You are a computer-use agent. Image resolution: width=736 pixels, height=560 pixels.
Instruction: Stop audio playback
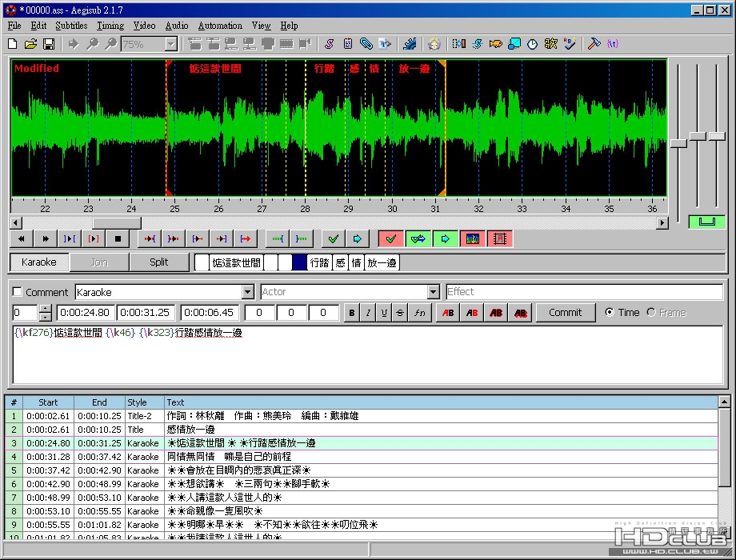pos(118,239)
